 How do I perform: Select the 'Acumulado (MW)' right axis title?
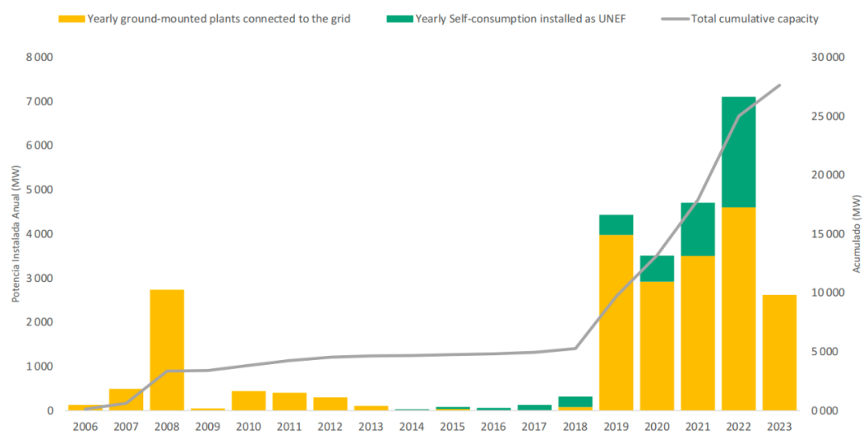point(856,234)
